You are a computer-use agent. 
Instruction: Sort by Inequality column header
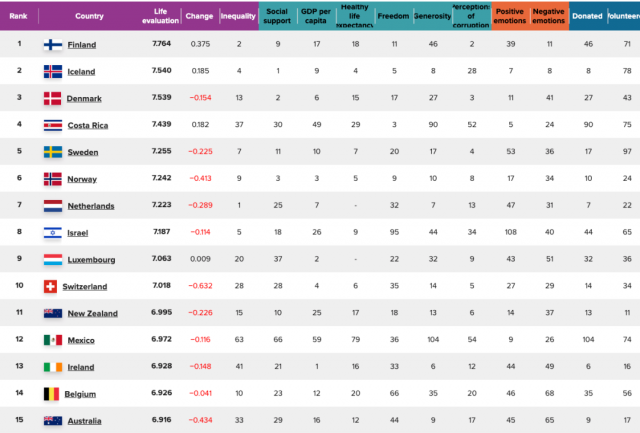[238, 15]
